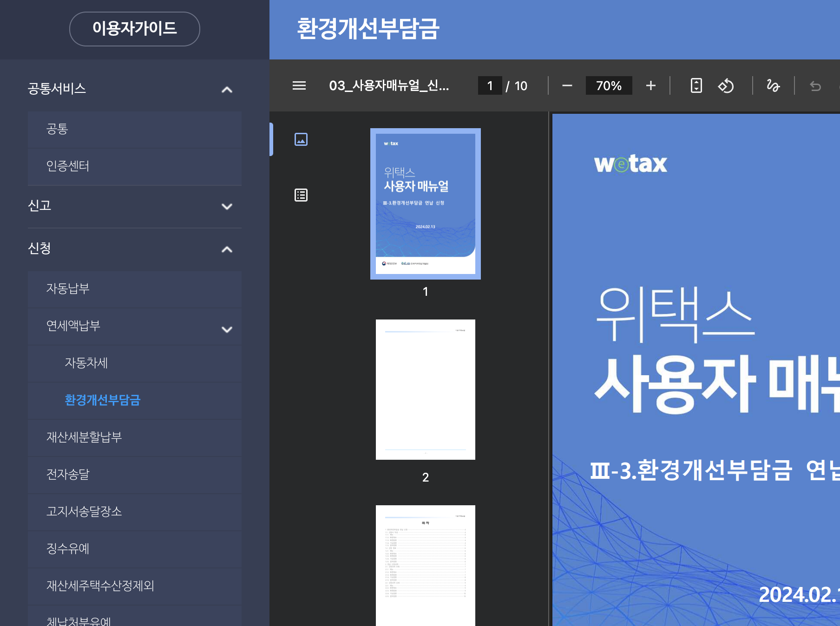The width and height of the screenshot is (840, 626).
Task: Select the table of contents thumbnail
Action: [426, 566]
